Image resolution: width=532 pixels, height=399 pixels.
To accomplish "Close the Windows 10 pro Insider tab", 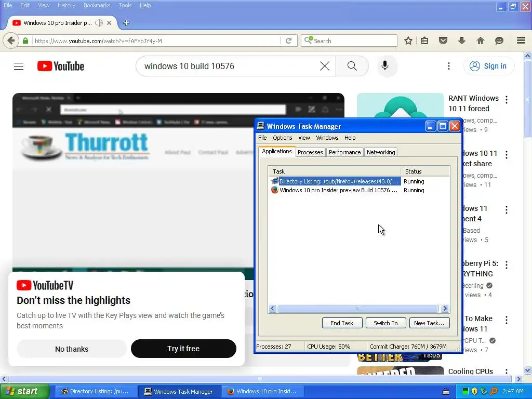I will coord(109,23).
